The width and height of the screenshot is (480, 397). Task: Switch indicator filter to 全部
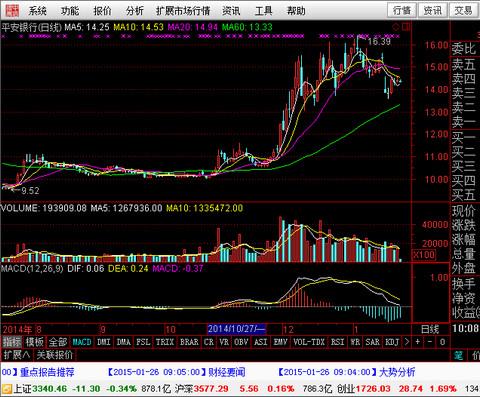[58, 342]
